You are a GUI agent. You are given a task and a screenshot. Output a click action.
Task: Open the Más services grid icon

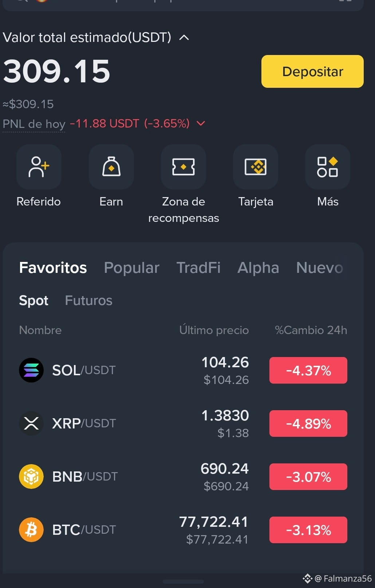[x=327, y=167]
